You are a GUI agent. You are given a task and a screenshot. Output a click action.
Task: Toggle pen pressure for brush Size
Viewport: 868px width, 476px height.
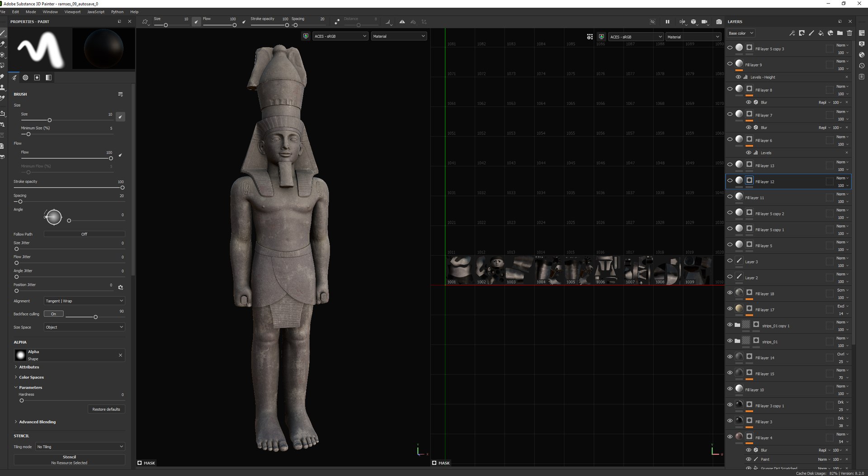click(x=120, y=117)
